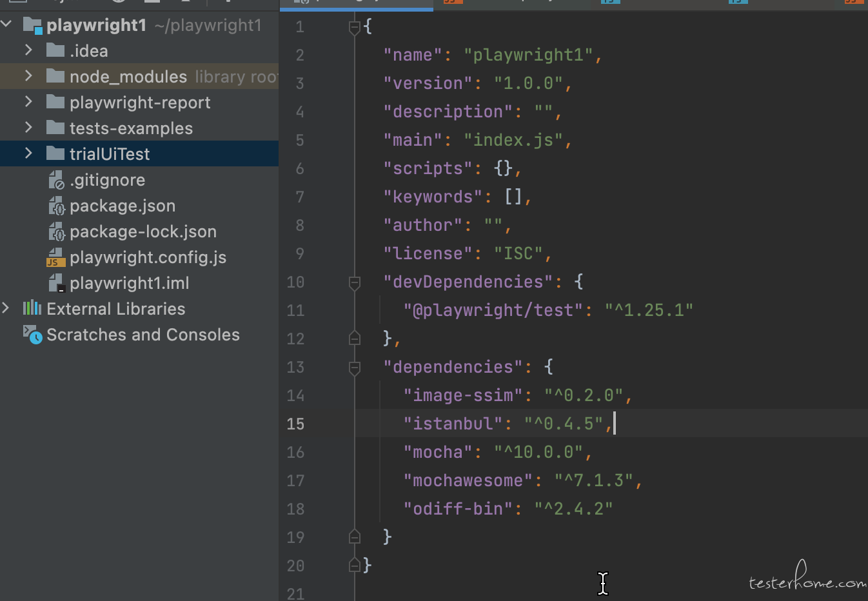
Task: Click the "1.0.0" version value
Action: pyautogui.click(x=528, y=83)
